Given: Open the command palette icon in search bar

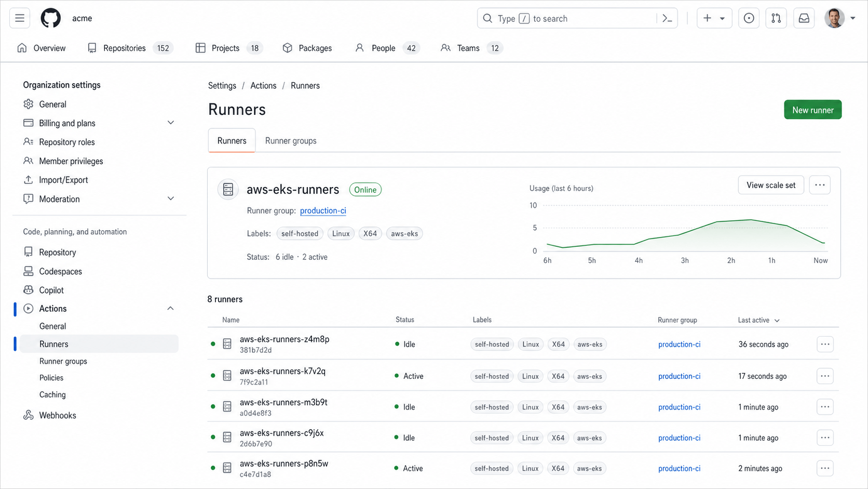Looking at the screenshot, I should [668, 19].
